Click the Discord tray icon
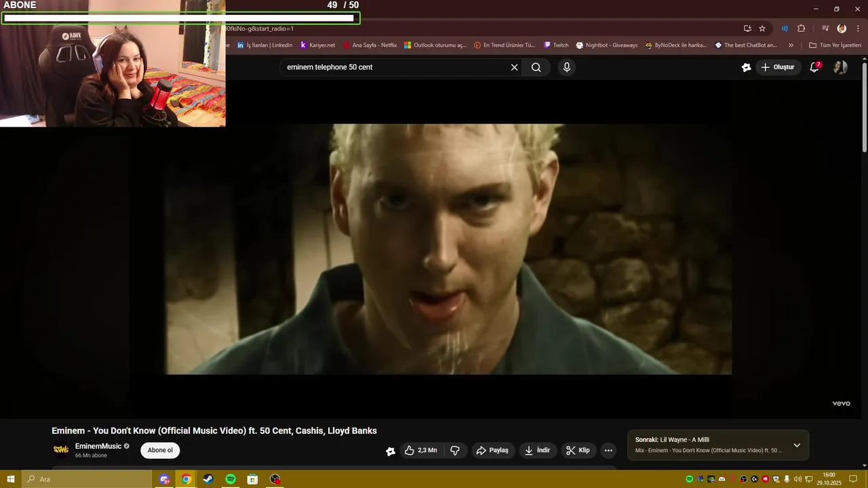This screenshot has height=488, width=868. click(x=722, y=479)
